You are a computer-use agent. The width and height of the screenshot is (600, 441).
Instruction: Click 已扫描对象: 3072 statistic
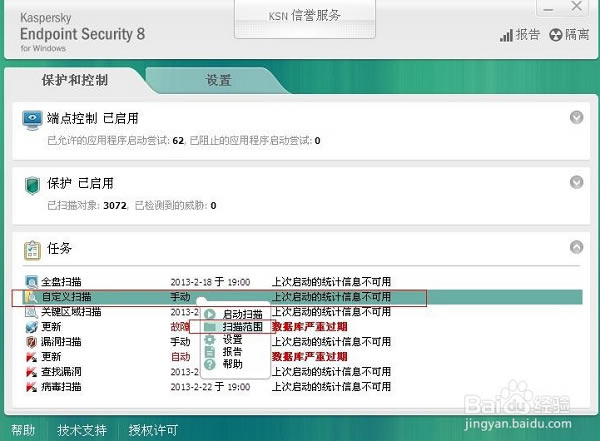tap(87, 206)
